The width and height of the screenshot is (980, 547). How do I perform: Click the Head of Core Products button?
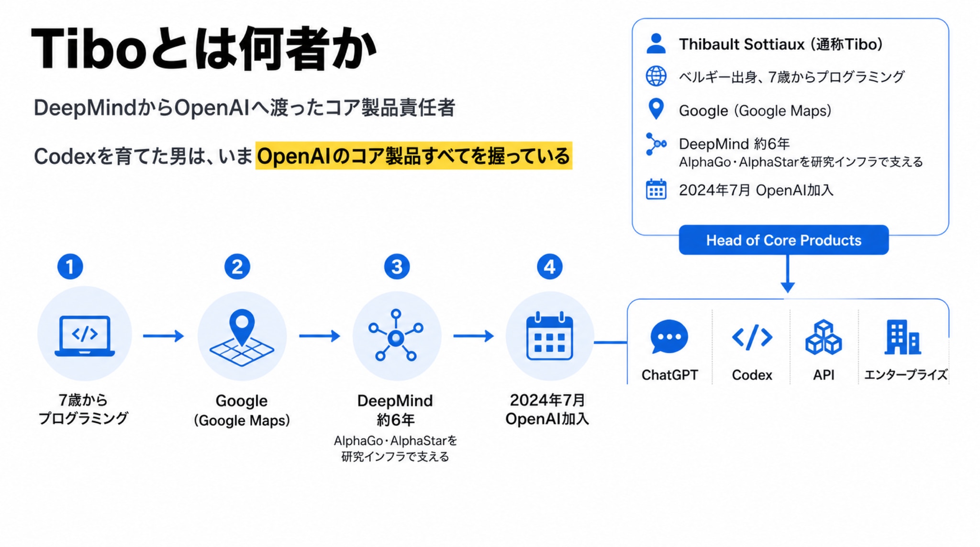click(x=783, y=240)
